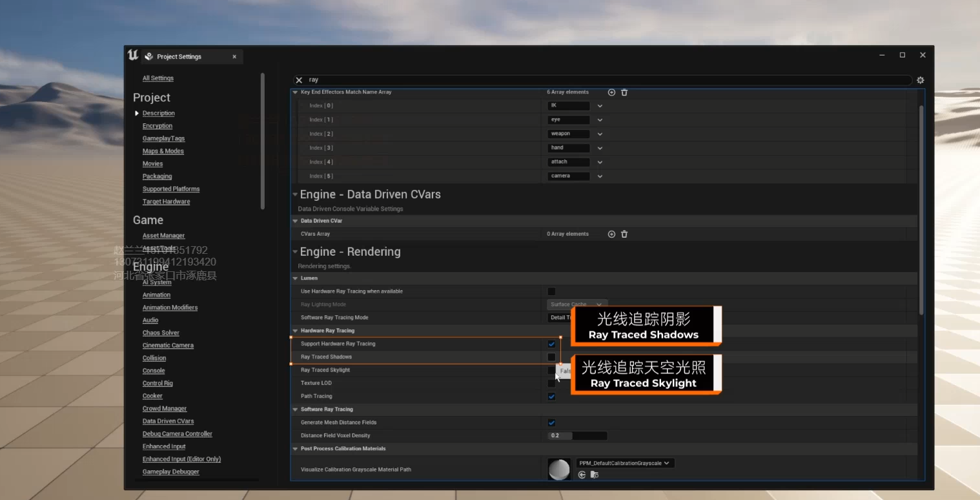
Task: Add element to CVars Array
Action: (x=611, y=234)
